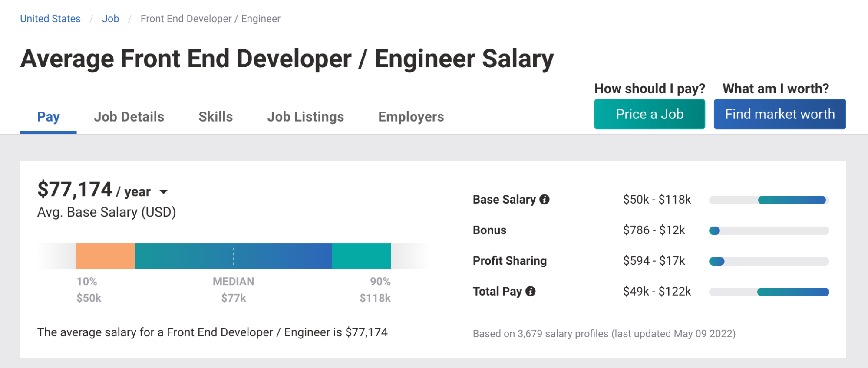Click the Bonus range indicator
This screenshot has width=868, height=368.
pos(714,230)
